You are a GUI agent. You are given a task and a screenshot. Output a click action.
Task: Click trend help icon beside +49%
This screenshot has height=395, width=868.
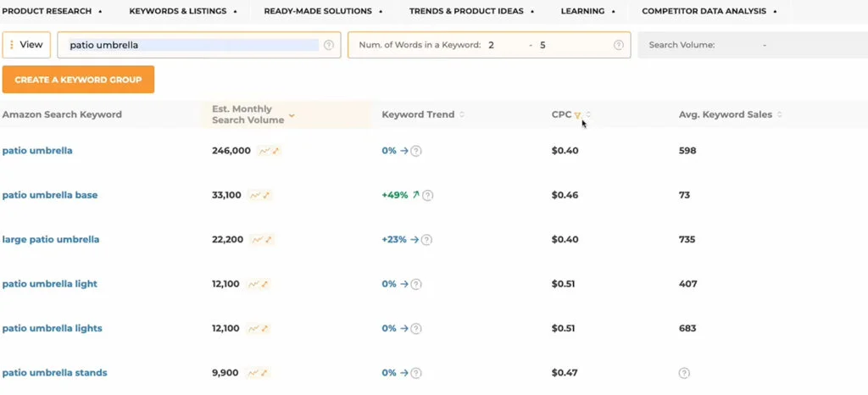point(428,195)
